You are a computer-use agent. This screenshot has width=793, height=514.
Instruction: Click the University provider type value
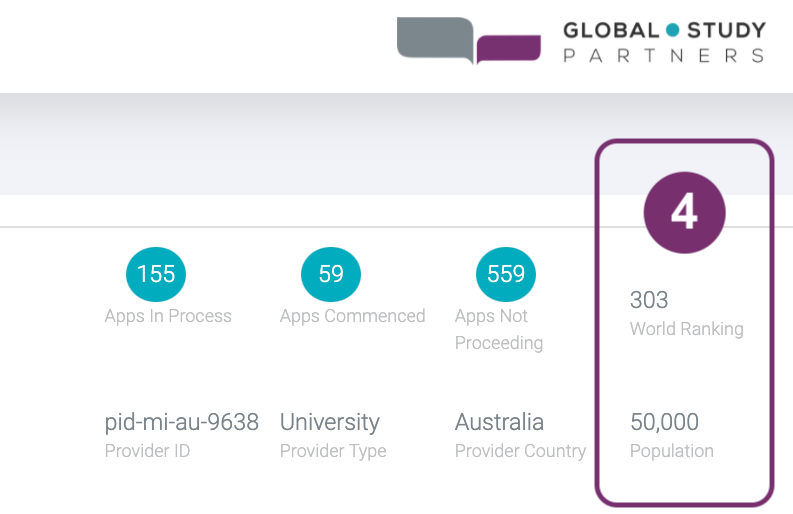330,421
